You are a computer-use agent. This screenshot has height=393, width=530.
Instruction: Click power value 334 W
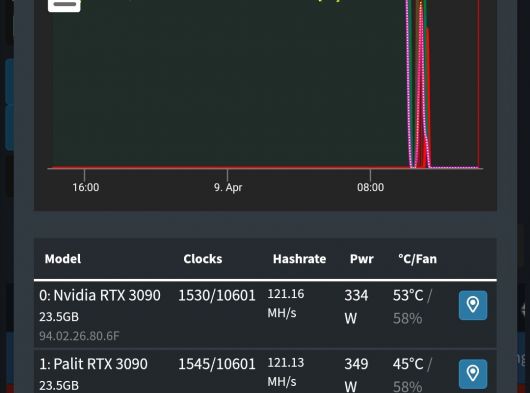click(356, 307)
